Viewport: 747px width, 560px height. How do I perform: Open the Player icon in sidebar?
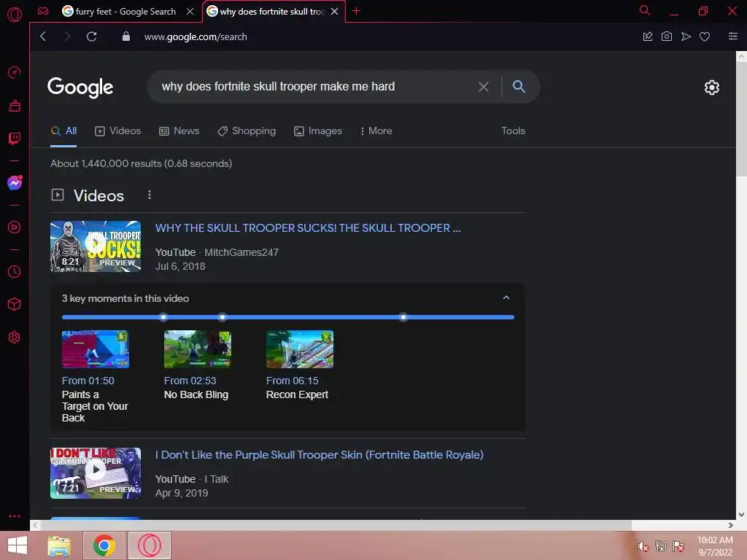pyautogui.click(x=15, y=227)
